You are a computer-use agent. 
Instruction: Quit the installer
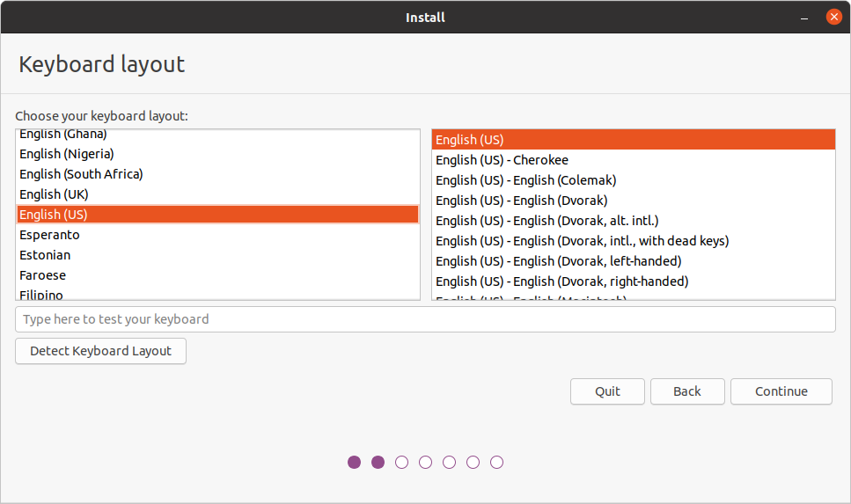coord(607,391)
